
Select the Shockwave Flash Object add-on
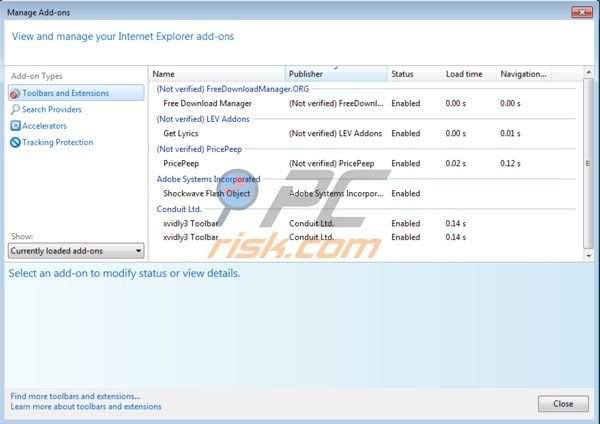365,194
